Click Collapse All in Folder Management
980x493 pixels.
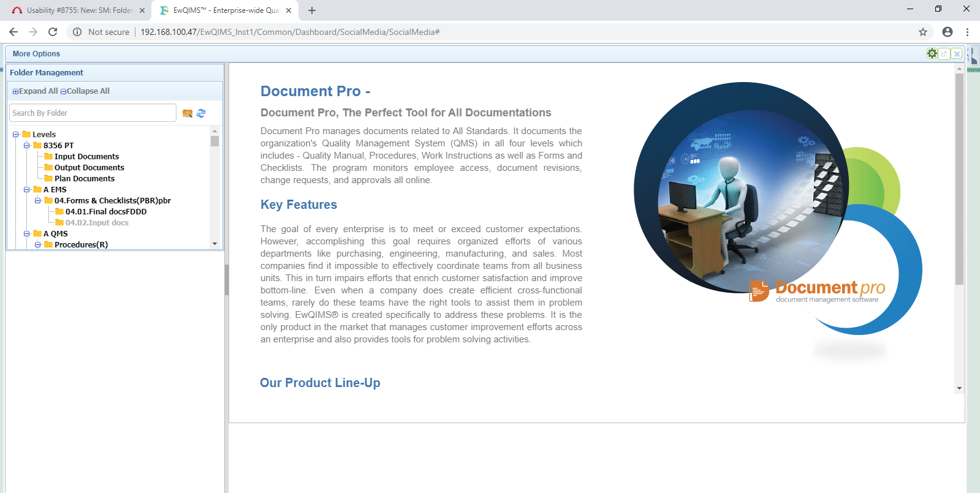pyautogui.click(x=85, y=91)
